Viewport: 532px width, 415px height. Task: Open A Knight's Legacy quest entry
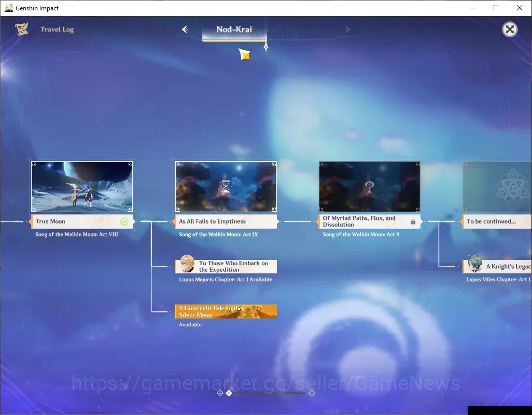(497, 266)
